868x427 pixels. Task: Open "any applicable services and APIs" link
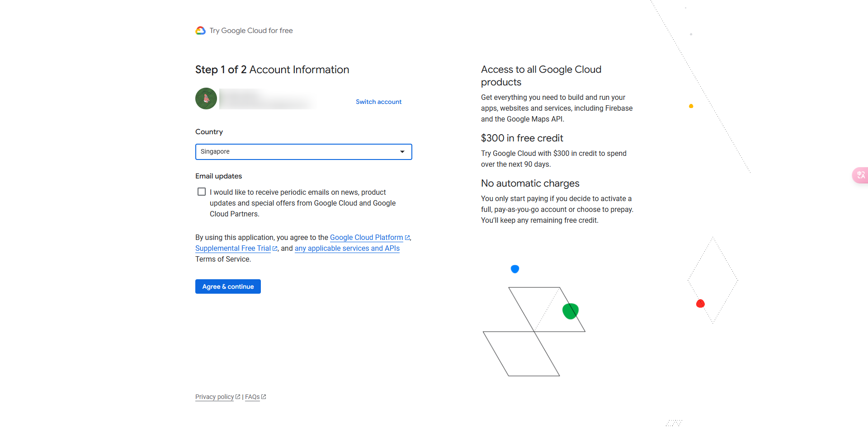(347, 249)
